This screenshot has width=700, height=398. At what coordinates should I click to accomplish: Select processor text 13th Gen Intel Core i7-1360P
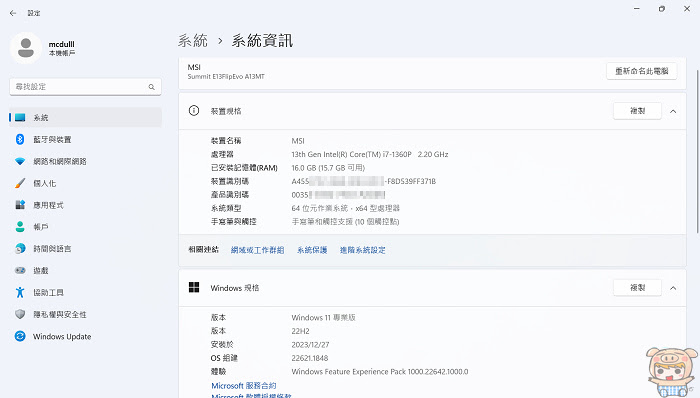point(370,154)
